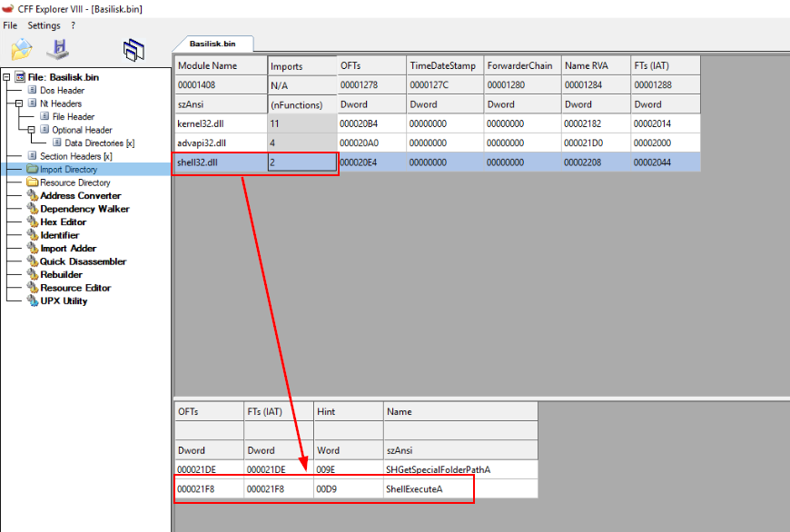Open the Identifier tool

click(59, 235)
